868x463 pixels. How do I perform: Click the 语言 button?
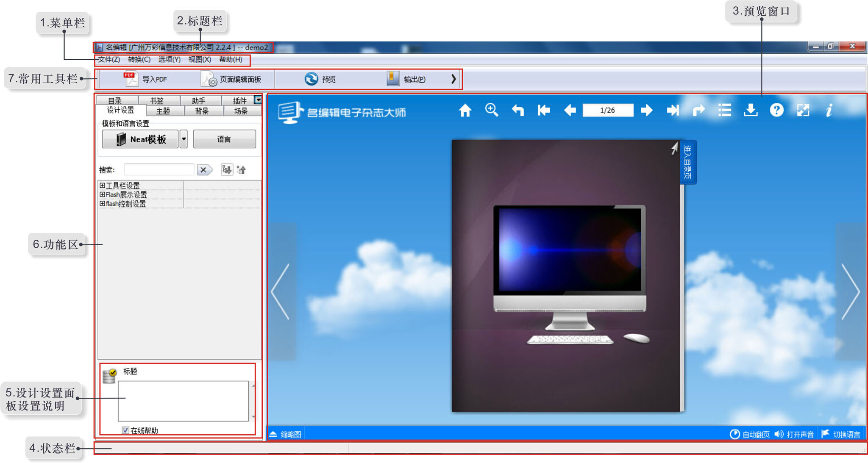[224, 139]
